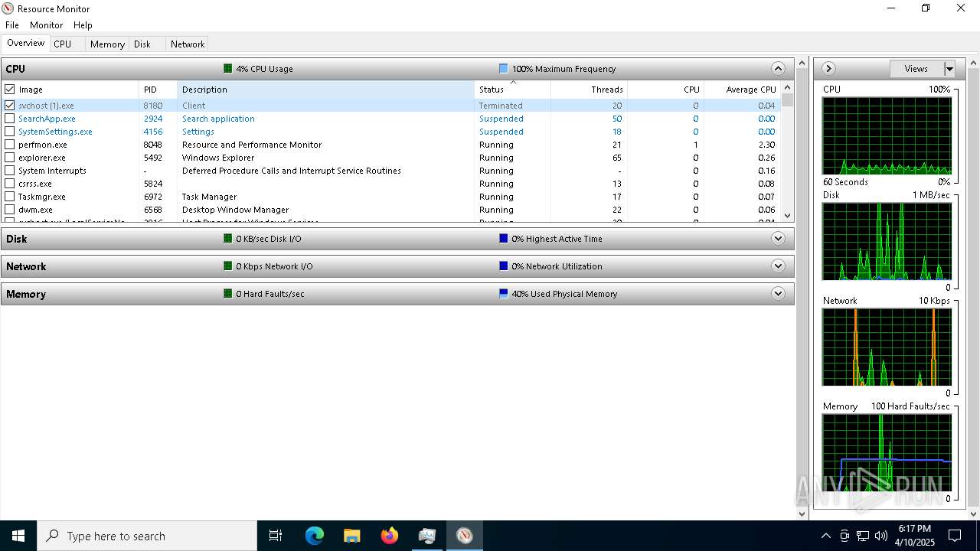Uncheck the svchost (1).exe checkbox
The image size is (980, 551).
click(10, 106)
